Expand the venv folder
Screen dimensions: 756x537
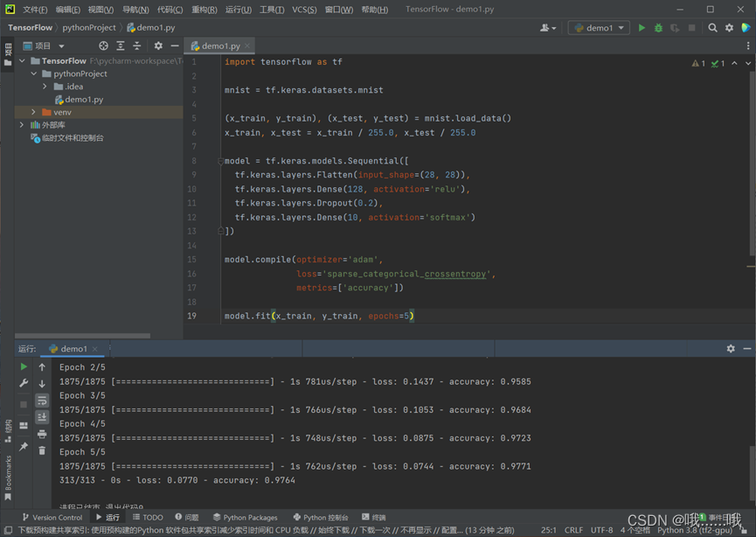coord(34,112)
